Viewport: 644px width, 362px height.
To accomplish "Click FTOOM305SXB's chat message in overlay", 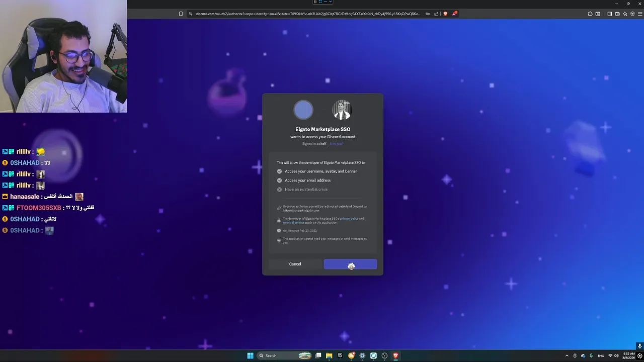I will click(x=48, y=208).
